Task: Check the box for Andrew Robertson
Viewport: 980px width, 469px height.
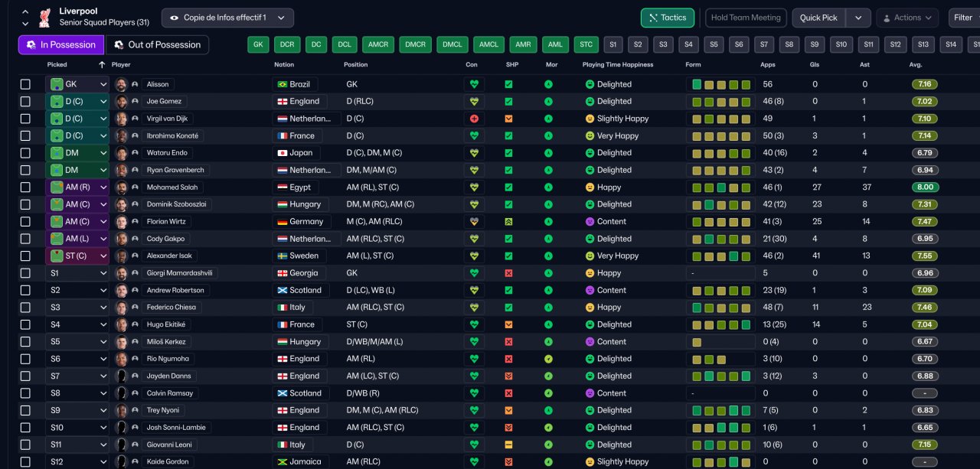Action: pos(25,290)
